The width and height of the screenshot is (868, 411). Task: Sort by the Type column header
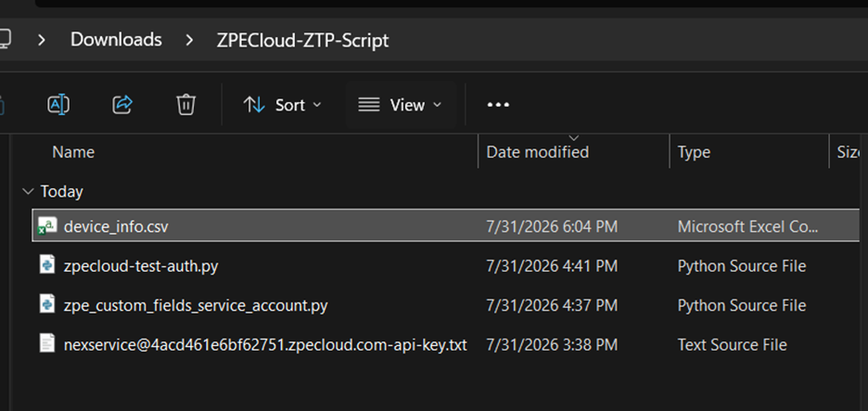click(x=694, y=152)
